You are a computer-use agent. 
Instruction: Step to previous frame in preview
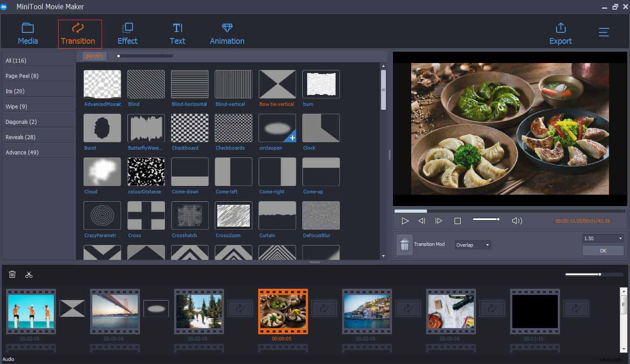click(x=422, y=221)
